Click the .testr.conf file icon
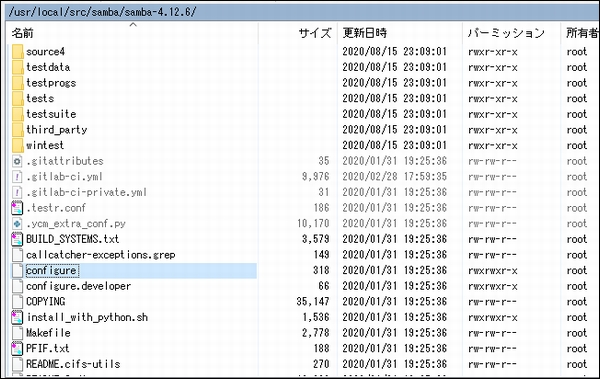The width and height of the screenshot is (600, 379). (x=17, y=208)
